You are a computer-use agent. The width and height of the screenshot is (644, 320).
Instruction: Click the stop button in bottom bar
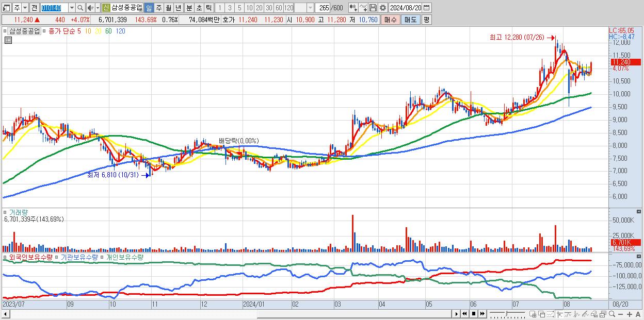coord(474,314)
